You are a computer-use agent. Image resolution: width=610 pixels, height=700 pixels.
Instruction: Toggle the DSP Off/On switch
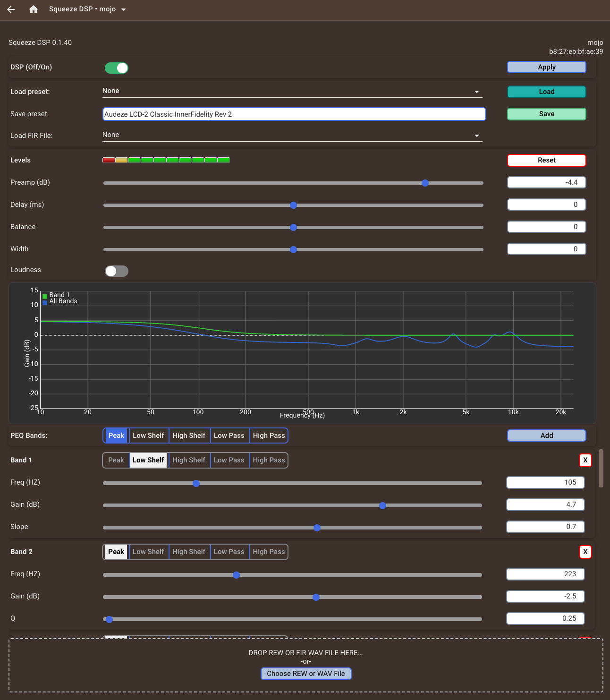[117, 68]
